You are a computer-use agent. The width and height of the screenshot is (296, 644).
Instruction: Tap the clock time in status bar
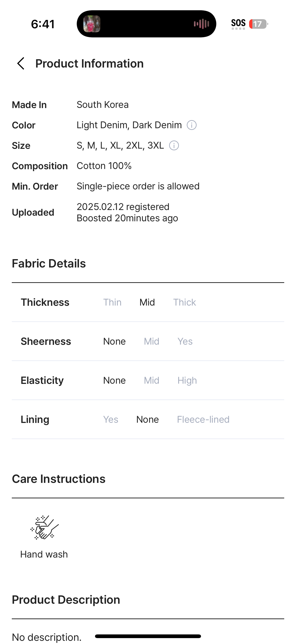(x=43, y=24)
